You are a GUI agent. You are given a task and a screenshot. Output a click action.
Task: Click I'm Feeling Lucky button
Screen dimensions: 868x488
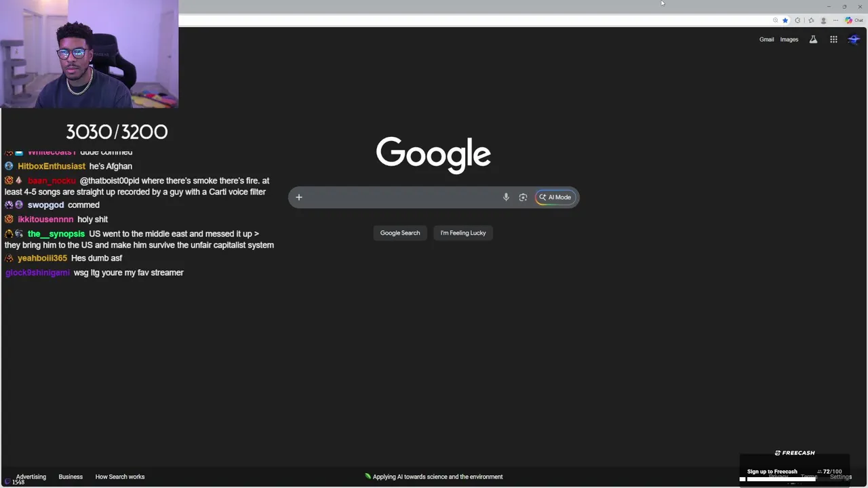[463, 232]
